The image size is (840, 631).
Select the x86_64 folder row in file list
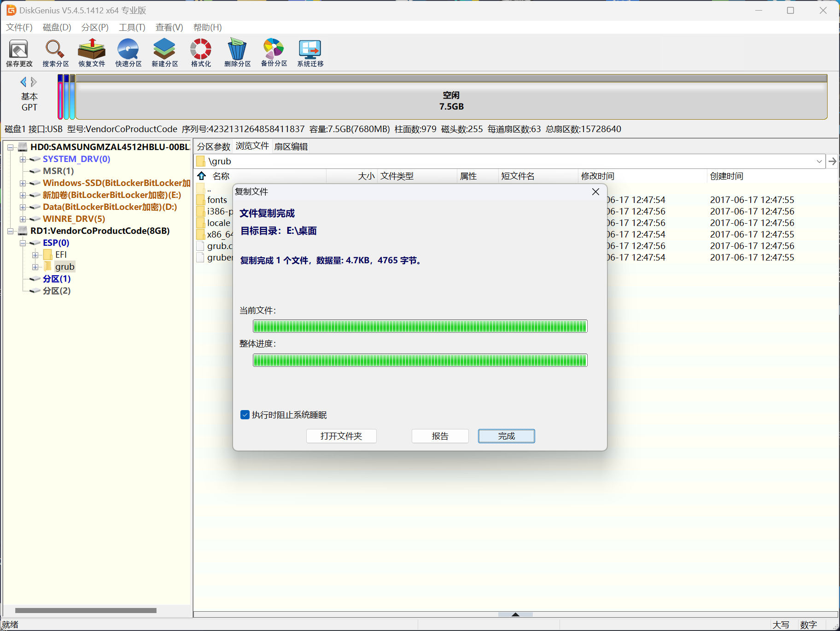pos(215,234)
